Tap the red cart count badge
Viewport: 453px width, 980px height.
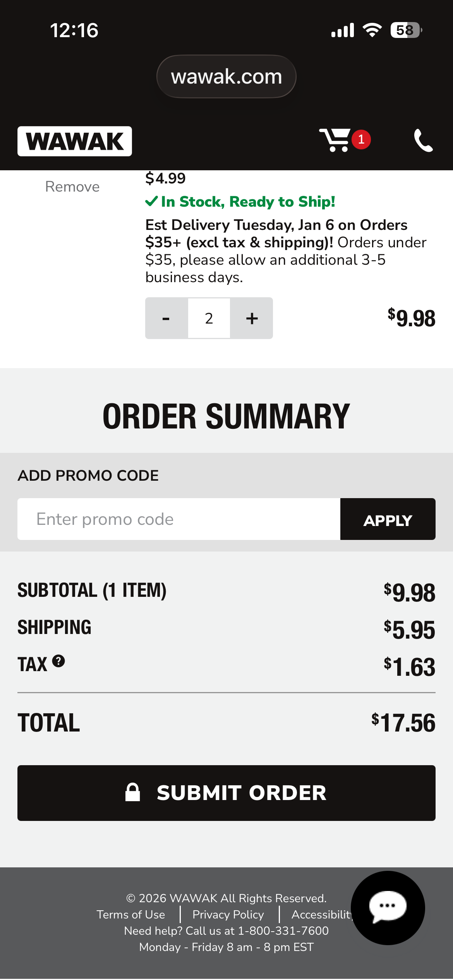361,139
